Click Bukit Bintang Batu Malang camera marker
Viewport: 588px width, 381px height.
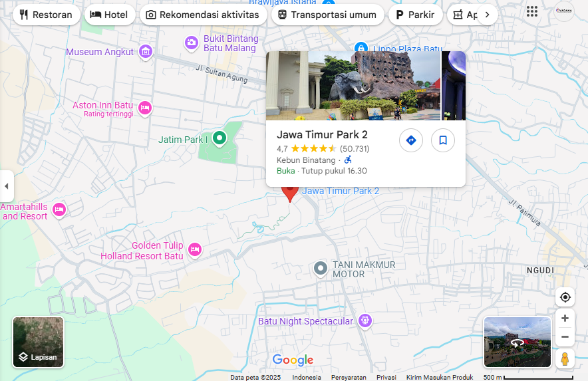coord(192,43)
